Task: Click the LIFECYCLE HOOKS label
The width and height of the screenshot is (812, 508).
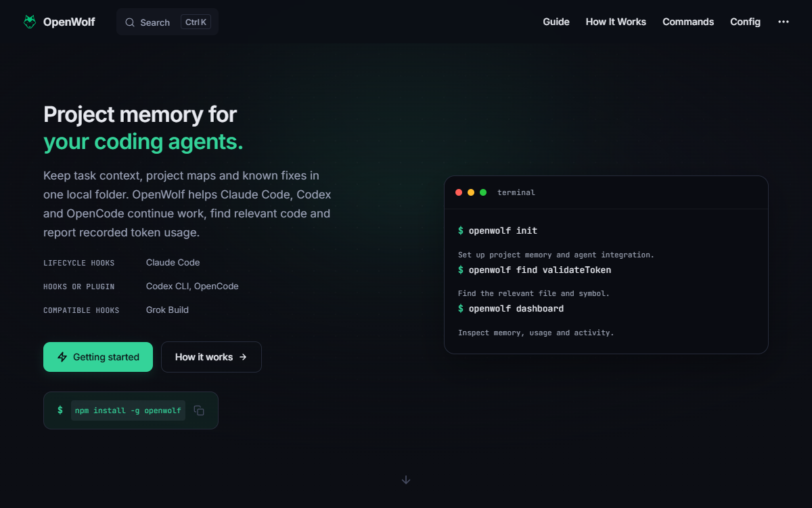Action: pos(79,263)
